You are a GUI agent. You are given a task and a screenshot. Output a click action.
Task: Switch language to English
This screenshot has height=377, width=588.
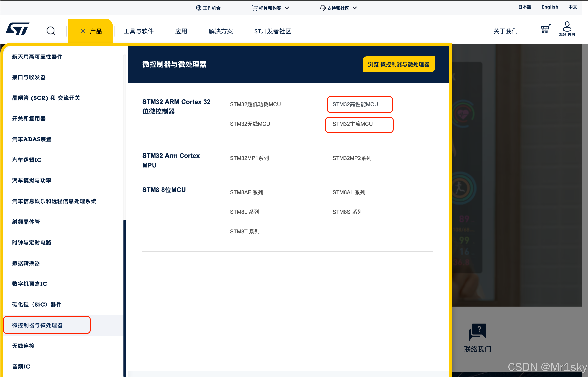549,7
